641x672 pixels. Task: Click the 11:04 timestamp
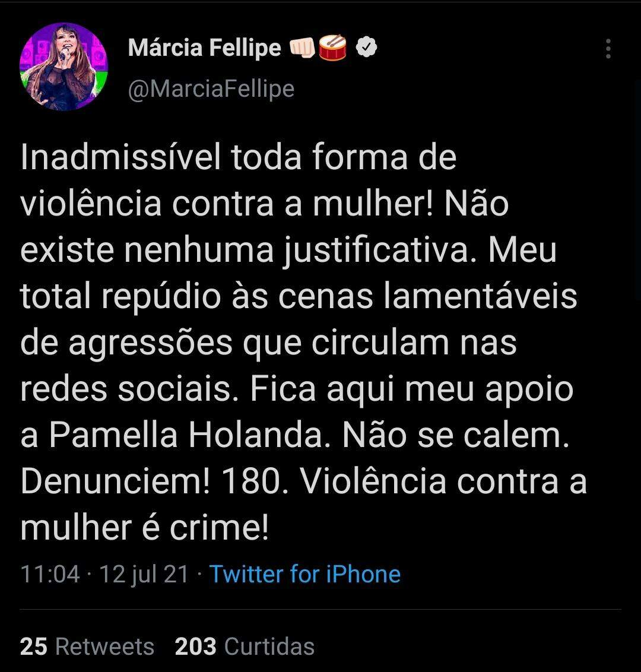click(50, 574)
